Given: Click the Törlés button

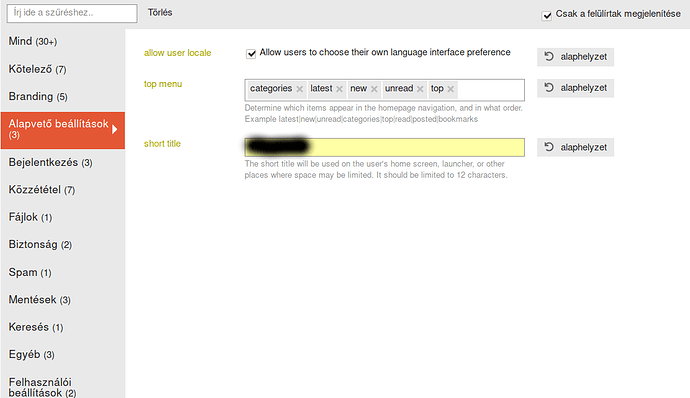Looking at the screenshot, I should 160,12.
